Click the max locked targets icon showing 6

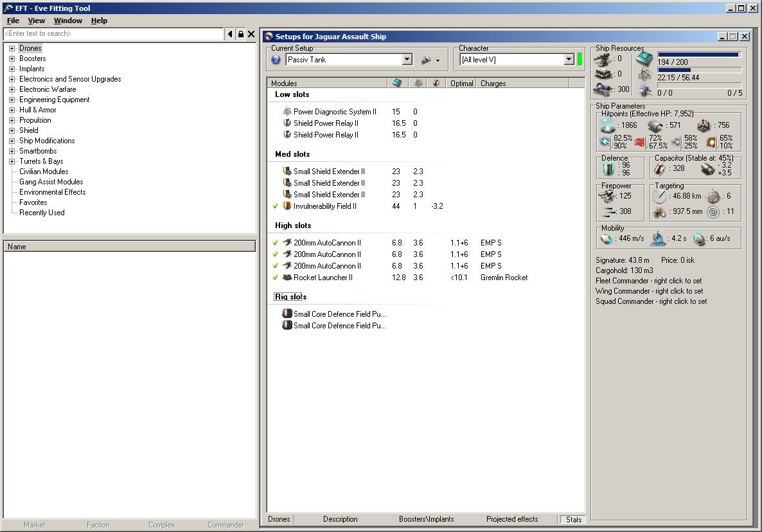[713, 196]
